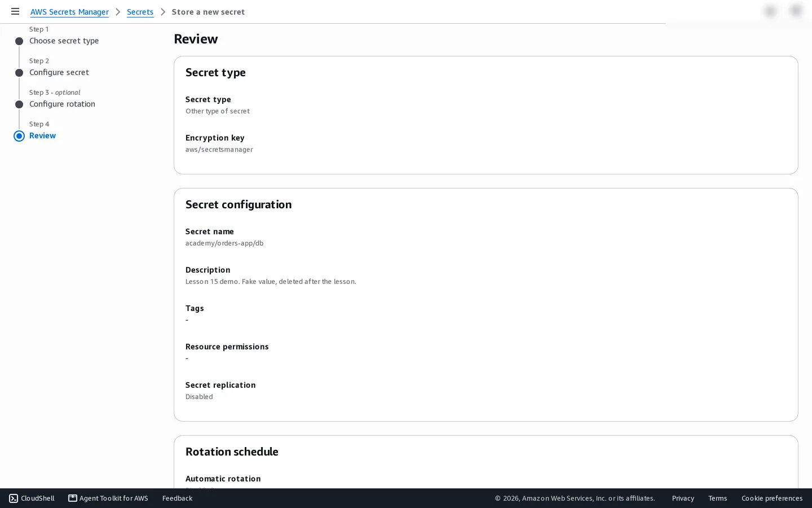Select the Review step
The width and height of the screenshot is (812, 508).
pos(42,135)
